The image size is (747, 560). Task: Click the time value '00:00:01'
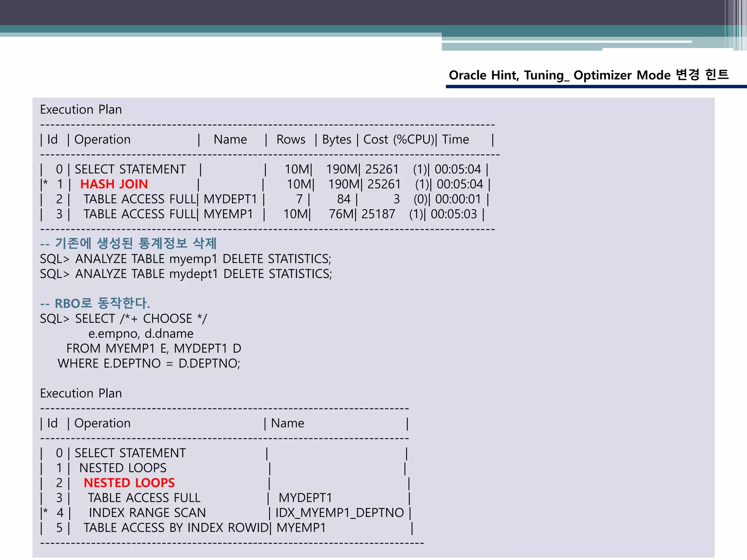click(x=458, y=199)
